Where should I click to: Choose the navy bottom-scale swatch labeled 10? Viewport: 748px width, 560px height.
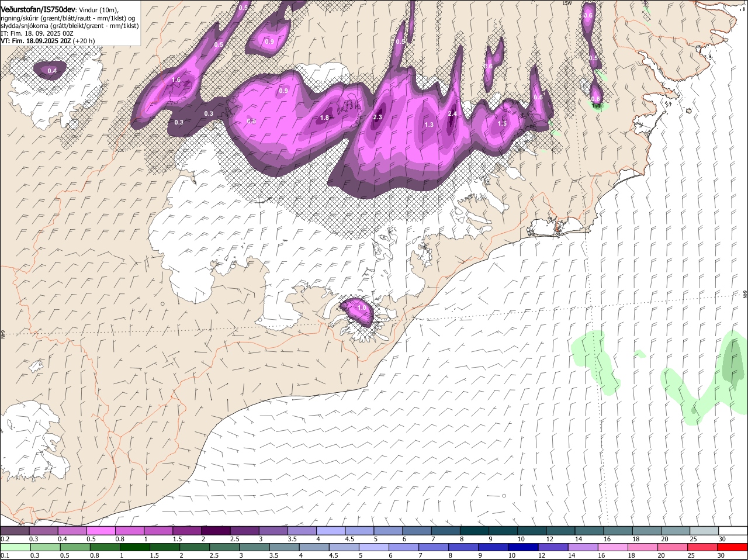click(523, 547)
